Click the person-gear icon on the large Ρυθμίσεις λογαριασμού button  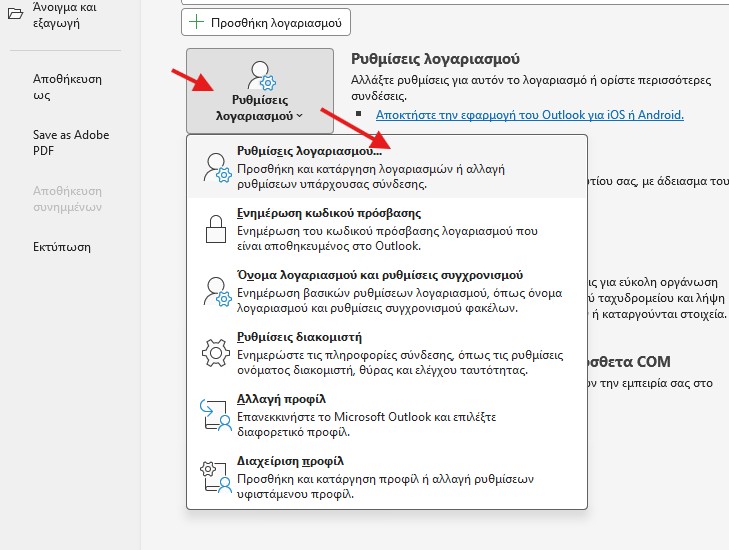coord(260,74)
